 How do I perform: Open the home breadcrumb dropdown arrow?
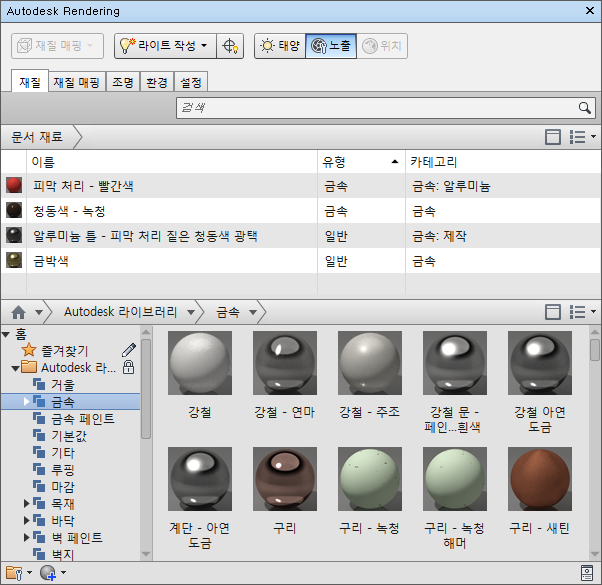coord(39,312)
